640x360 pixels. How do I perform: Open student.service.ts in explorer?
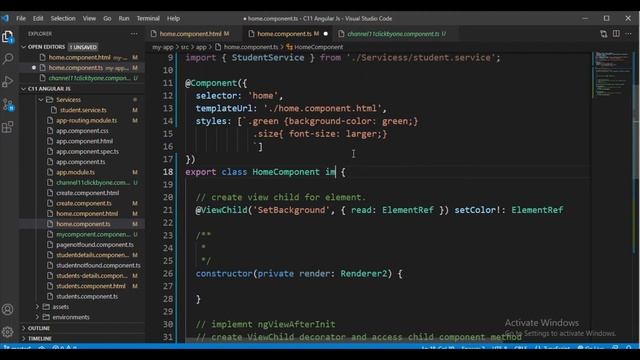[83, 110]
